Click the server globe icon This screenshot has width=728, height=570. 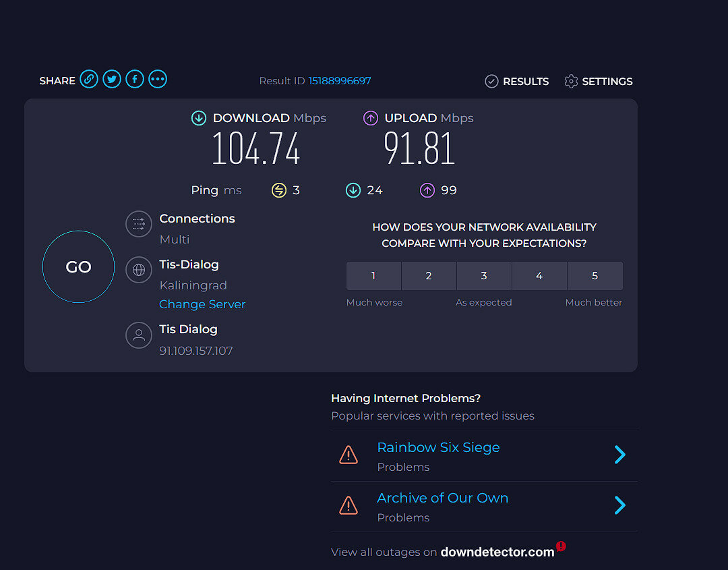click(x=139, y=269)
